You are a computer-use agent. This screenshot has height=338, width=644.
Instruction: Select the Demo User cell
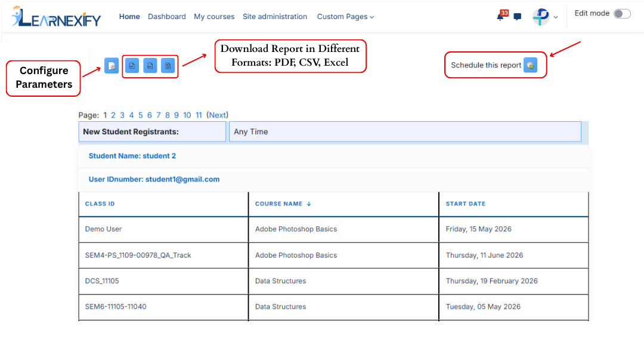coord(163,229)
